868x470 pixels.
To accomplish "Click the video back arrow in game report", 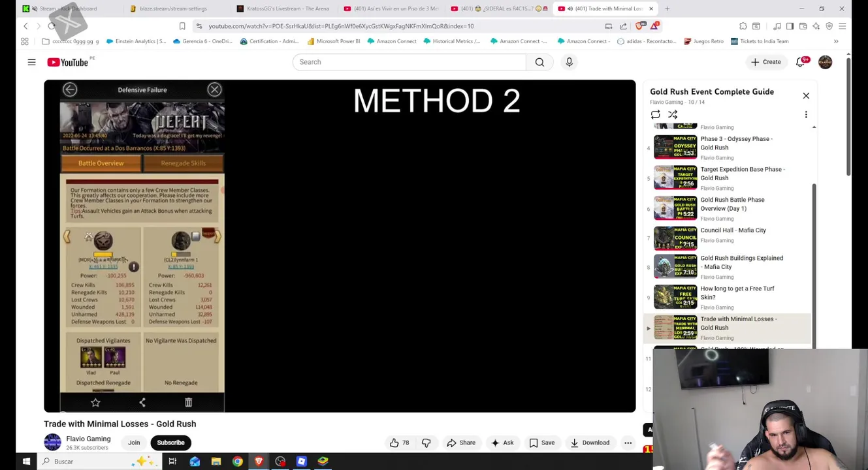I will point(70,89).
